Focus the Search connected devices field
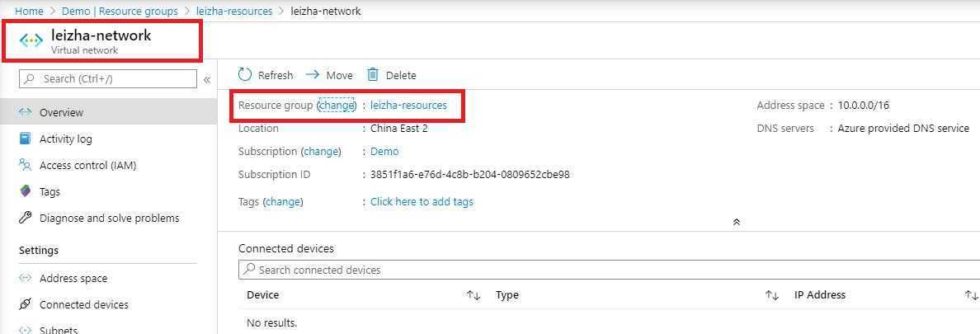The width and height of the screenshot is (980, 334). point(610,270)
